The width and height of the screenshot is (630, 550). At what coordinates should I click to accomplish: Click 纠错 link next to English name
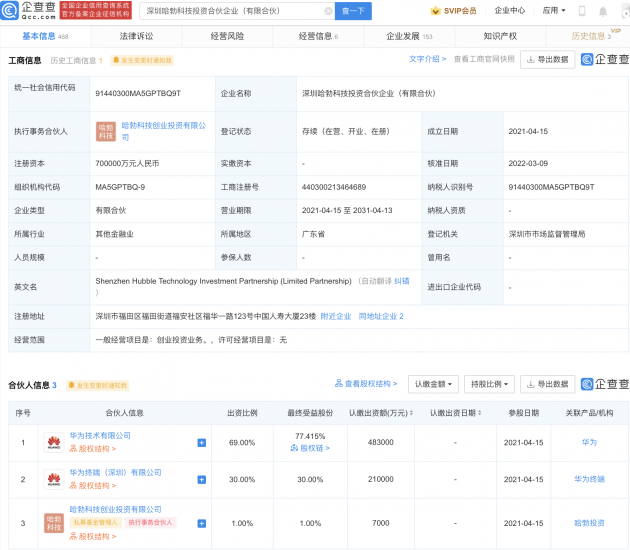pos(401,281)
